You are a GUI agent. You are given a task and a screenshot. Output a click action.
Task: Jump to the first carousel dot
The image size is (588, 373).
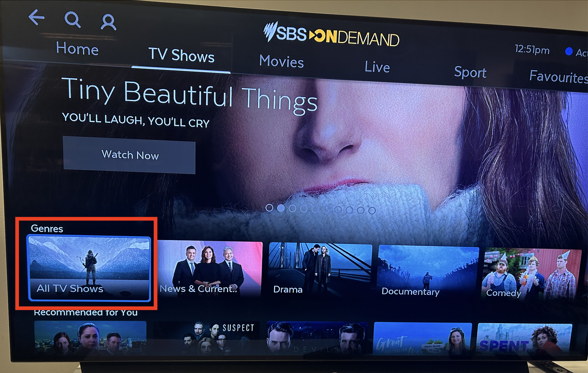(269, 208)
